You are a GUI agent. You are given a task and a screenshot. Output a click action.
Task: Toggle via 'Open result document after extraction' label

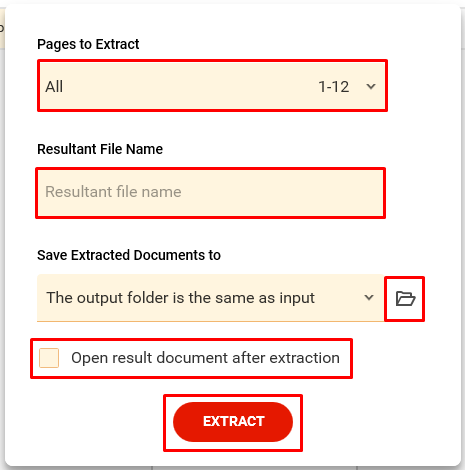(205, 358)
